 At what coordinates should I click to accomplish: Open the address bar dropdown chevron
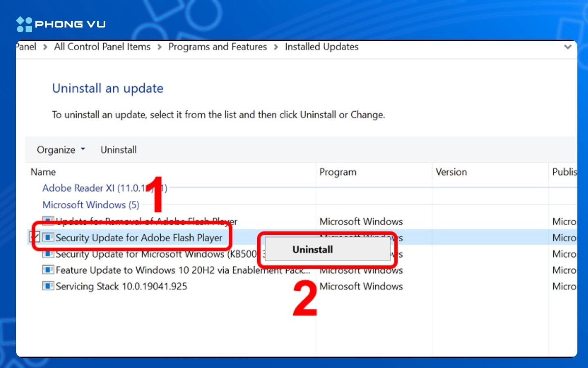pos(568,47)
